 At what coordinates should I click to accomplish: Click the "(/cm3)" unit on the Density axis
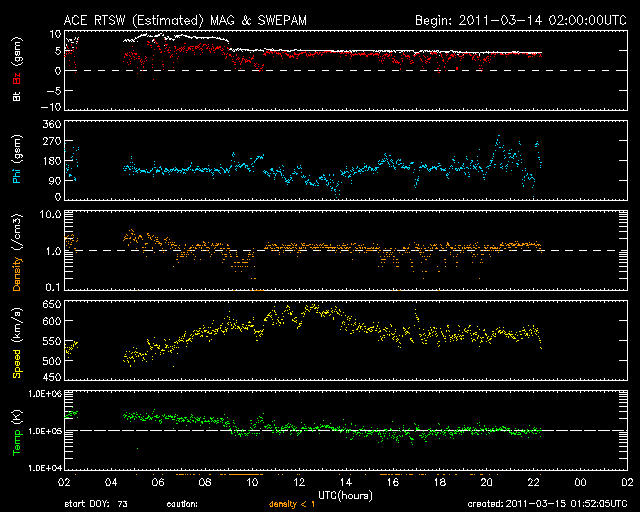click(x=17, y=232)
